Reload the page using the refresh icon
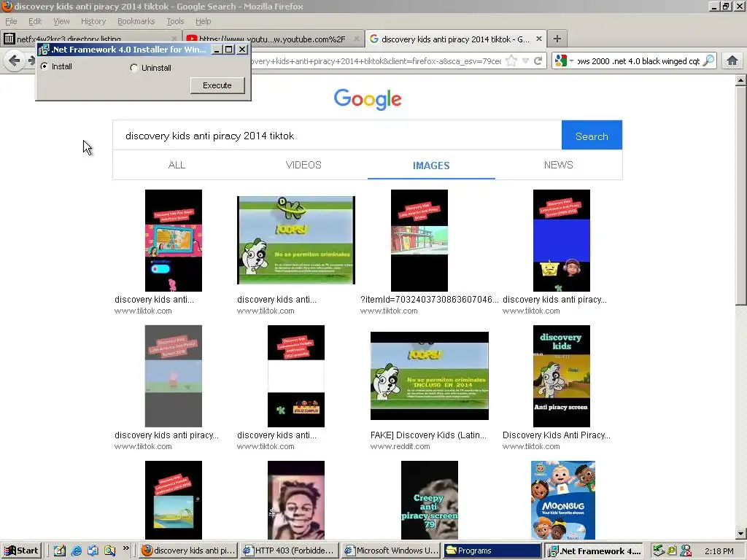The width and height of the screenshot is (747, 560). coord(538,61)
